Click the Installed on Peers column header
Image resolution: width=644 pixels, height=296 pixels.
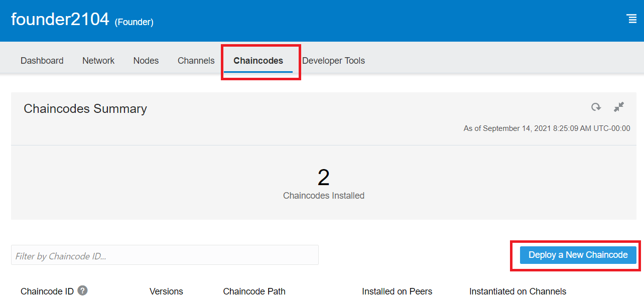pos(397,291)
